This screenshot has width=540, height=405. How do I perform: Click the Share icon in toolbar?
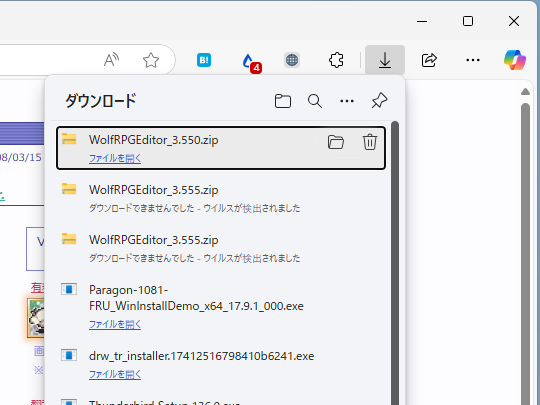click(429, 60)
